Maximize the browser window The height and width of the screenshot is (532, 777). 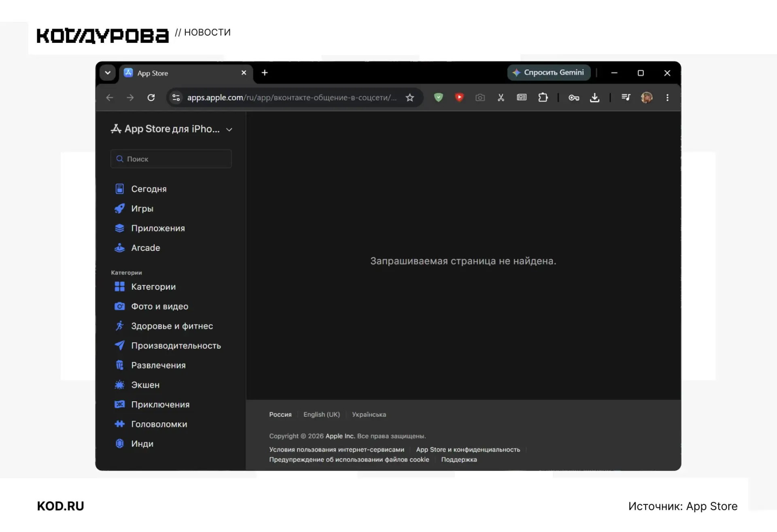(x=641, y=73)
